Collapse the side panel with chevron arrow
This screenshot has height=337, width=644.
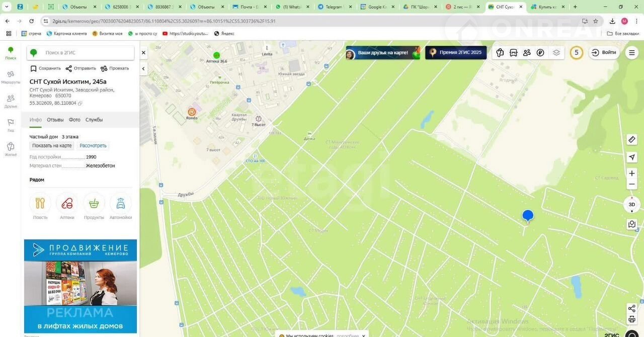click(x=143, y=69)
